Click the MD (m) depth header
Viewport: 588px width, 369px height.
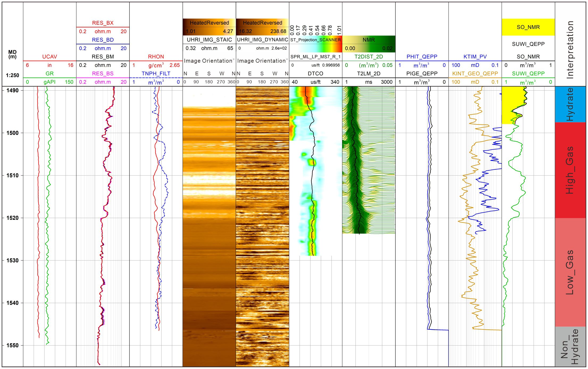coord(12,54)
